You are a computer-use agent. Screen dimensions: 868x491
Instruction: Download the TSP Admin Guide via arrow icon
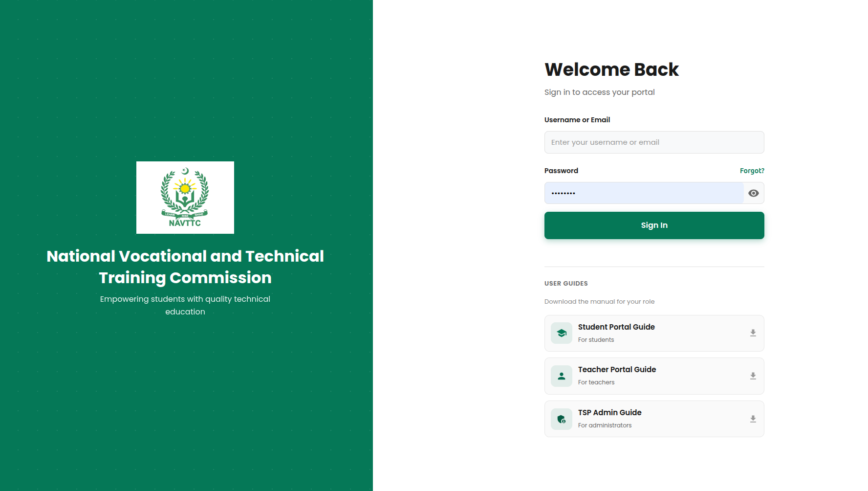click(753, 419)
